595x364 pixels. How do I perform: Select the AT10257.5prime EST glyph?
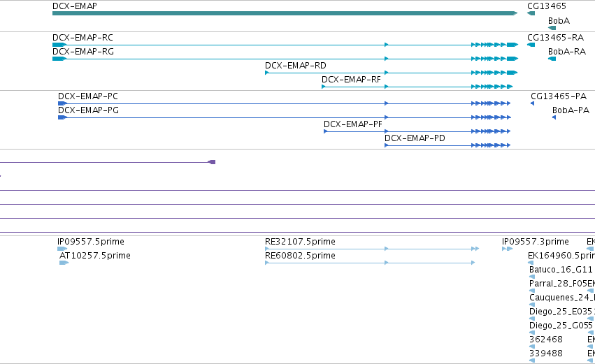click(x=64, y=263)
